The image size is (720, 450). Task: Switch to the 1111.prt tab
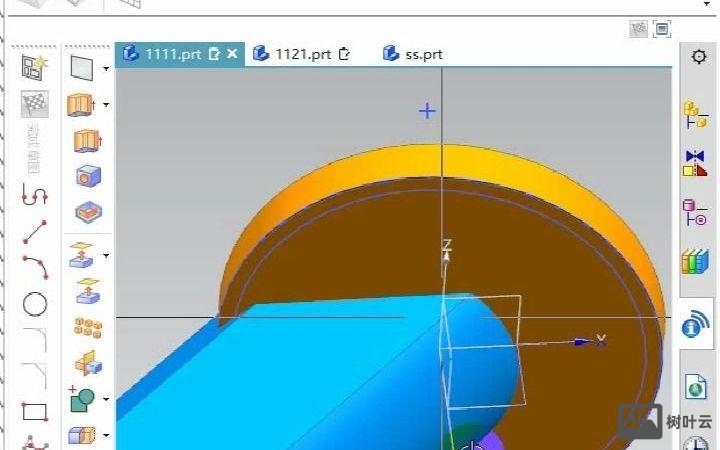point(180,54)
